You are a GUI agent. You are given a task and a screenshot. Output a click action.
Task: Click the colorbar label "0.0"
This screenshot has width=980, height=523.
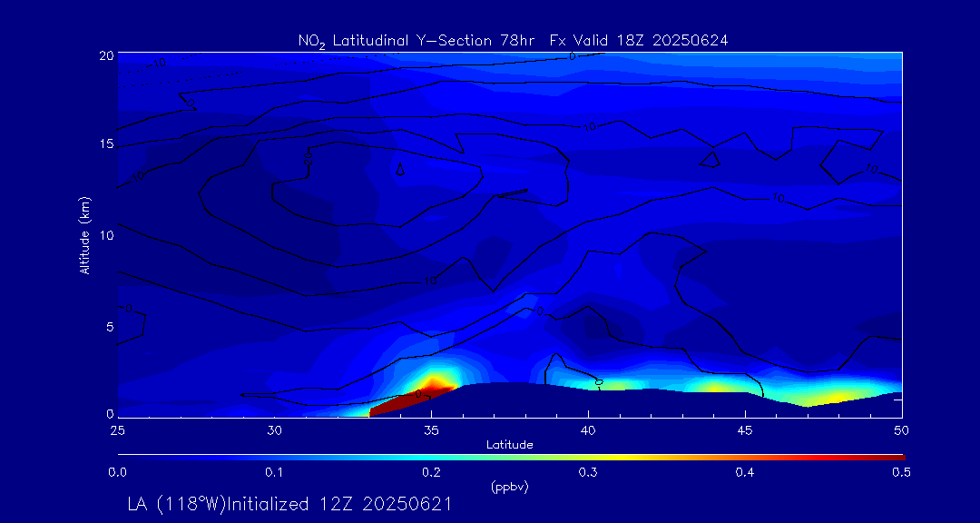pyautogui.click(x=118, y=473)
